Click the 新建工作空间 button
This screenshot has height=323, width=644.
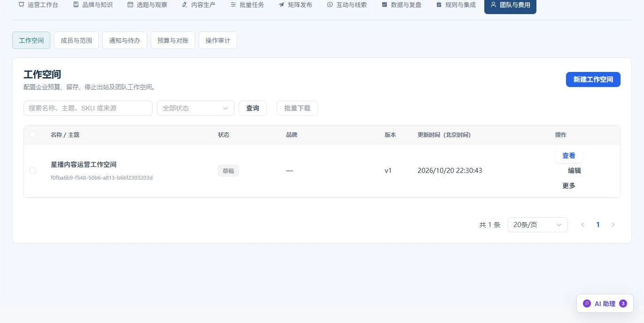tap(593, 79)
